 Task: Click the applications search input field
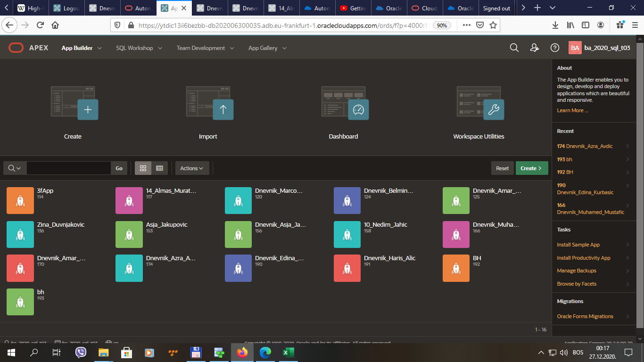pos(69,168)
